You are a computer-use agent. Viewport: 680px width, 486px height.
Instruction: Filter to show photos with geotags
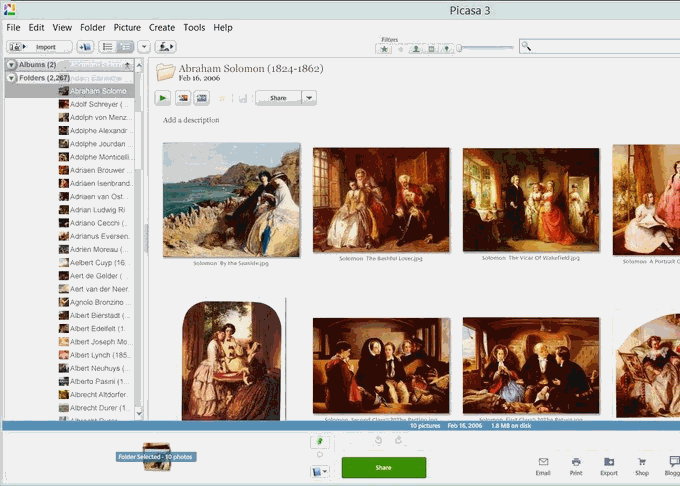click(x=446, y=48)
